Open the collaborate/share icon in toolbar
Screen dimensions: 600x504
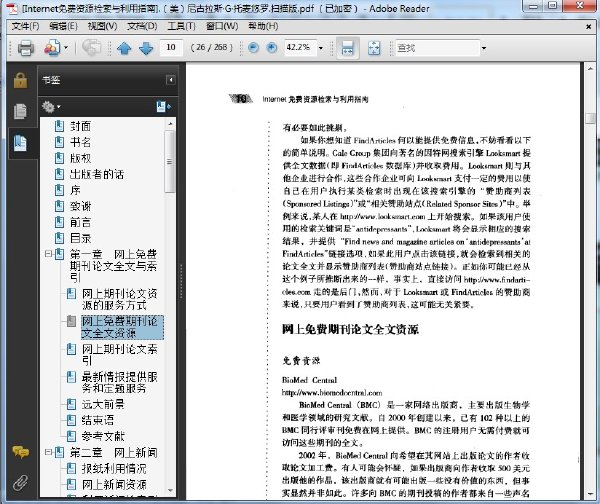52,48
